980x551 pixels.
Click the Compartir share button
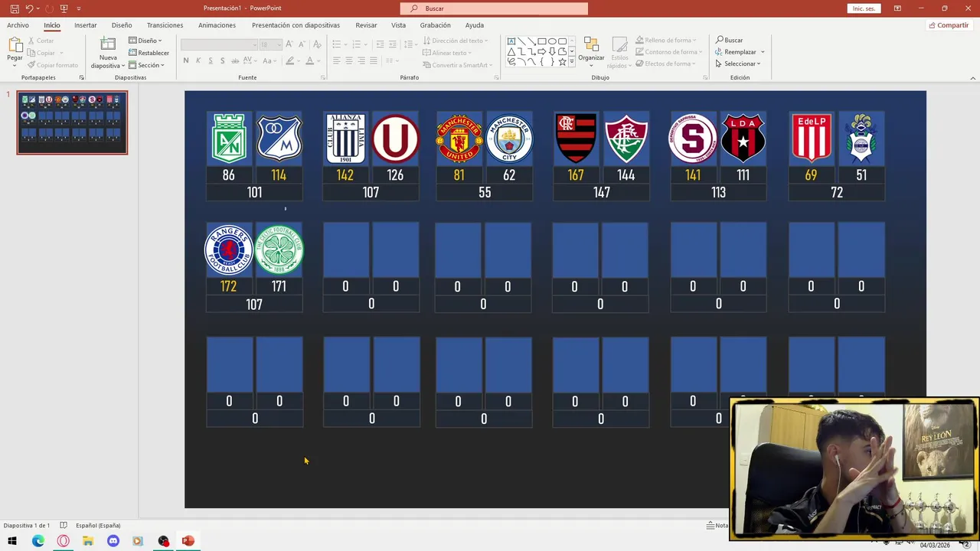click(x=949, y=25)
